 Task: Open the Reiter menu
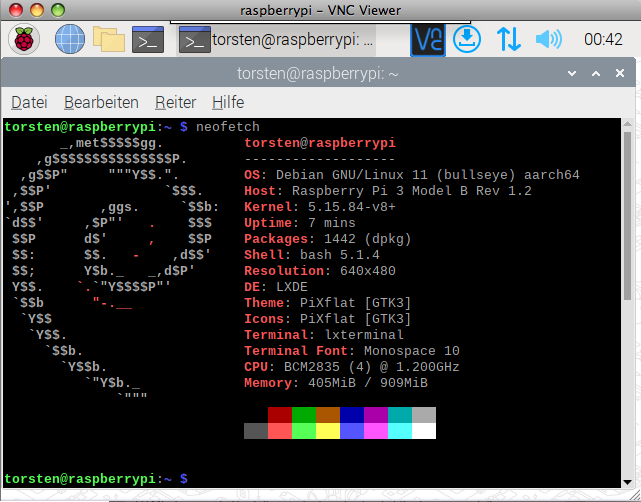click(x=175, y=102)
